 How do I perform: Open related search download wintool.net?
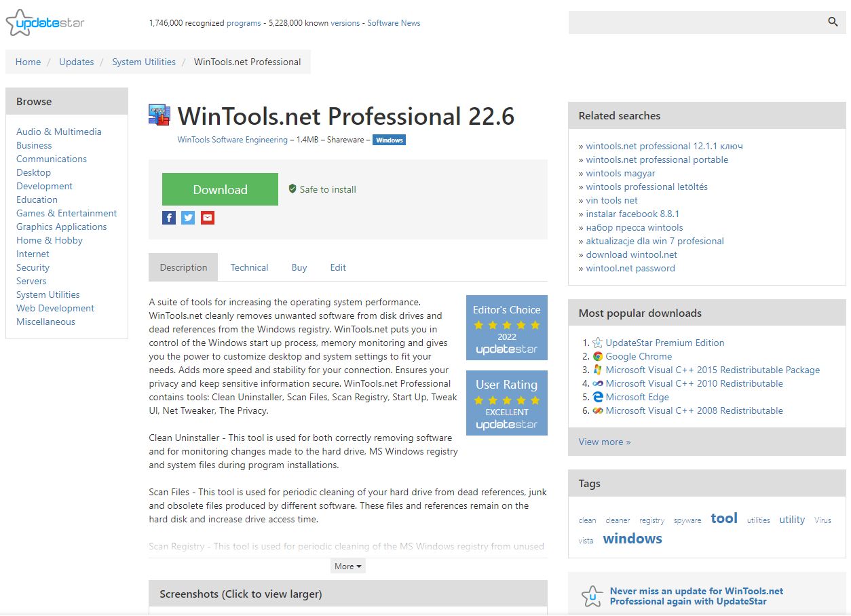(x=631, y=254)
